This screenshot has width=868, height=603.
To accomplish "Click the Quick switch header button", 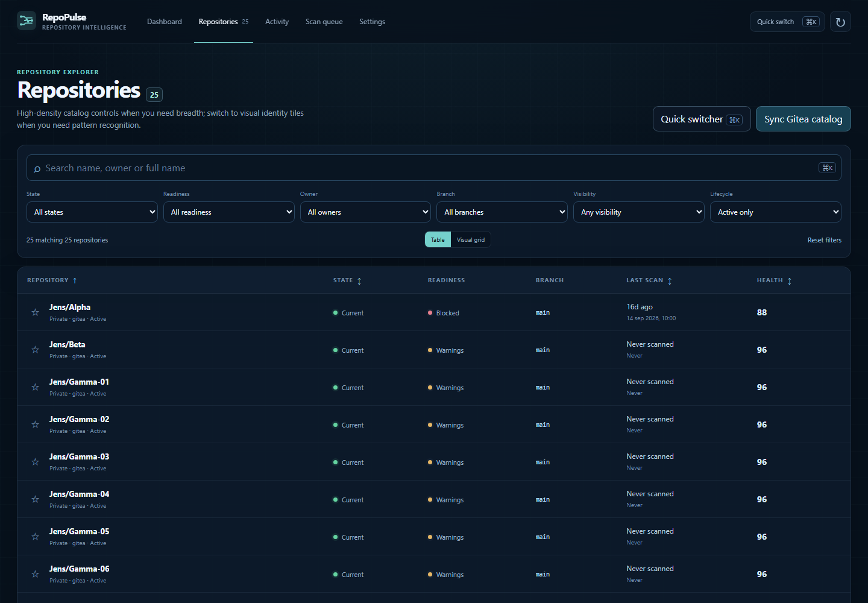I will [787, 22].
